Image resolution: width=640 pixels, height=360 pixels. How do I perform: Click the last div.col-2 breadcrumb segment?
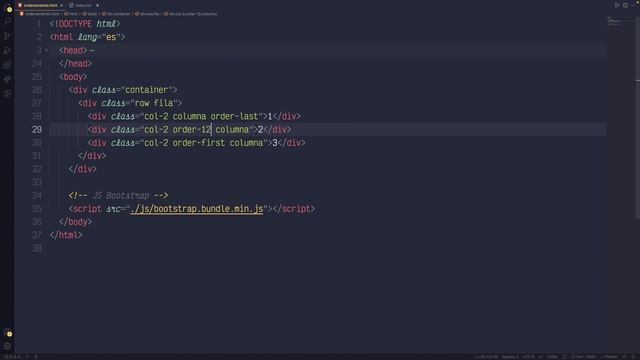point(191,14)
